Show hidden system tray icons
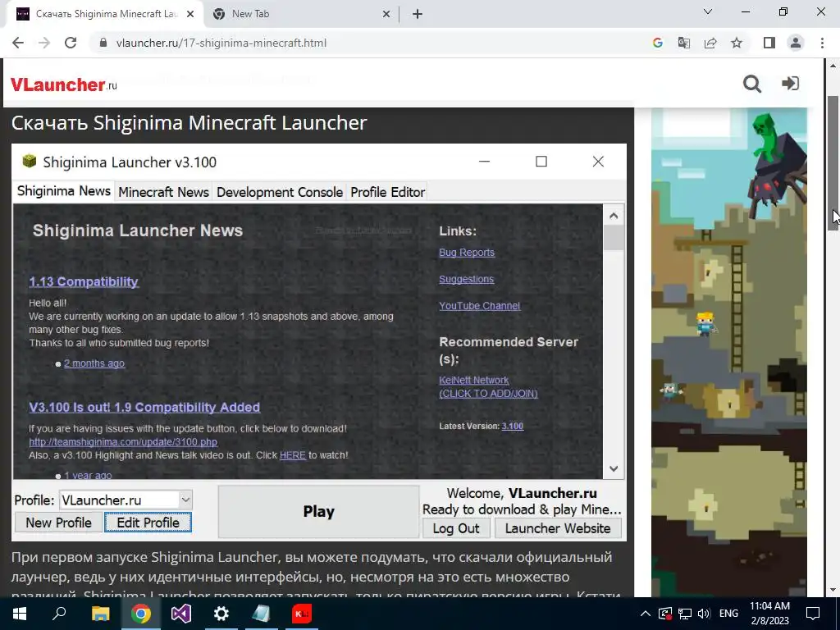This screenshot has width=840, height=630. click(x=646, y=614)
